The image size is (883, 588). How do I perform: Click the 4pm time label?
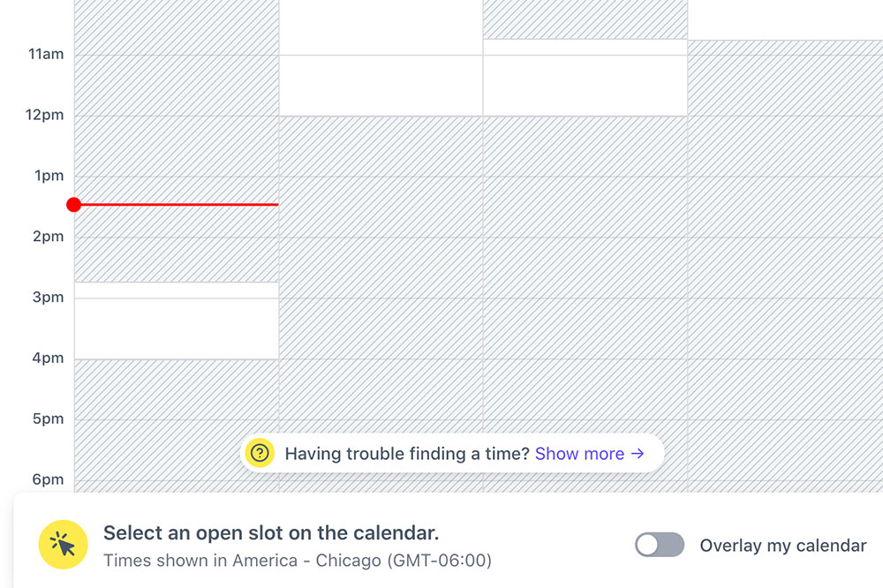tap(49, 358)
